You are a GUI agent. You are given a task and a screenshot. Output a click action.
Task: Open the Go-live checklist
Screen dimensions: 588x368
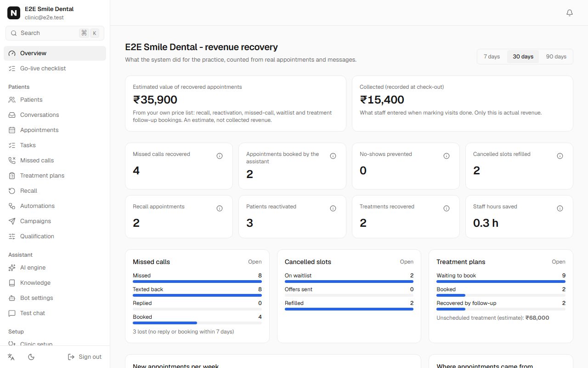click(x=55, y=69)
